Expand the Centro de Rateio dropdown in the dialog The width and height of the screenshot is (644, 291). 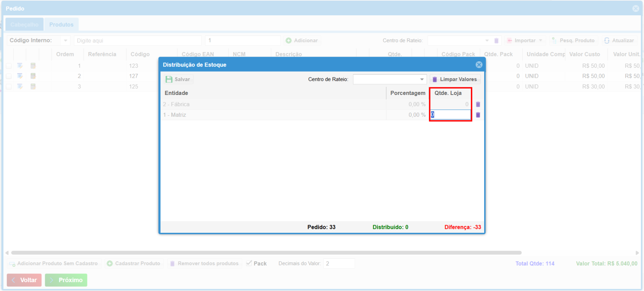point(422,79)
